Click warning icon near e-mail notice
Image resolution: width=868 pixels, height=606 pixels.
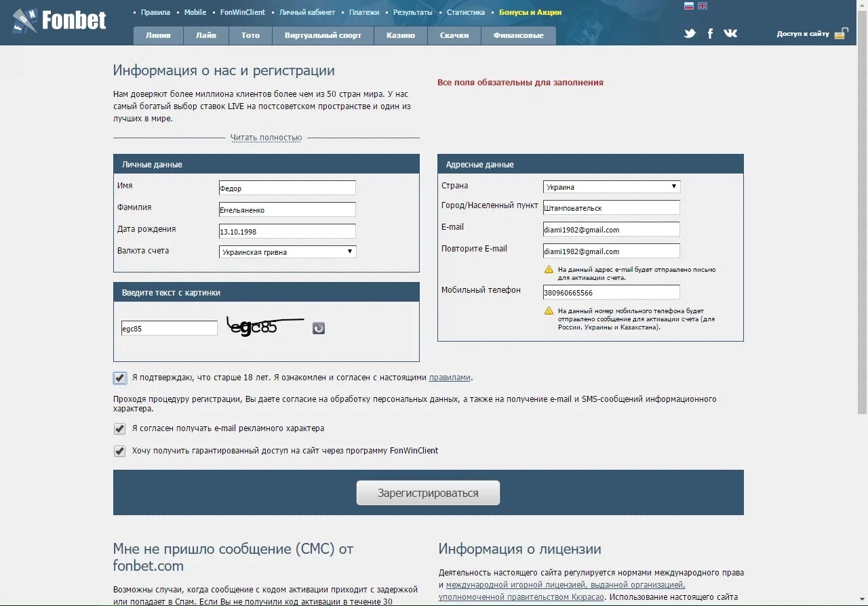pyautogui.click(x=549, y=270)
